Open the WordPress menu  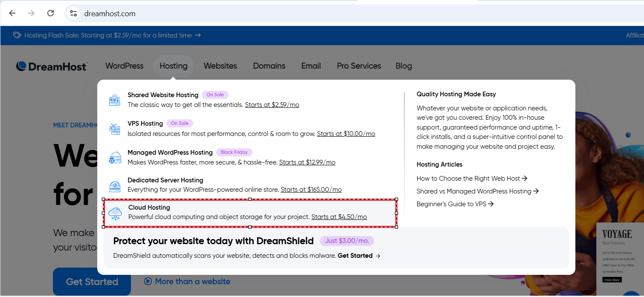click(x=125, y=66)
